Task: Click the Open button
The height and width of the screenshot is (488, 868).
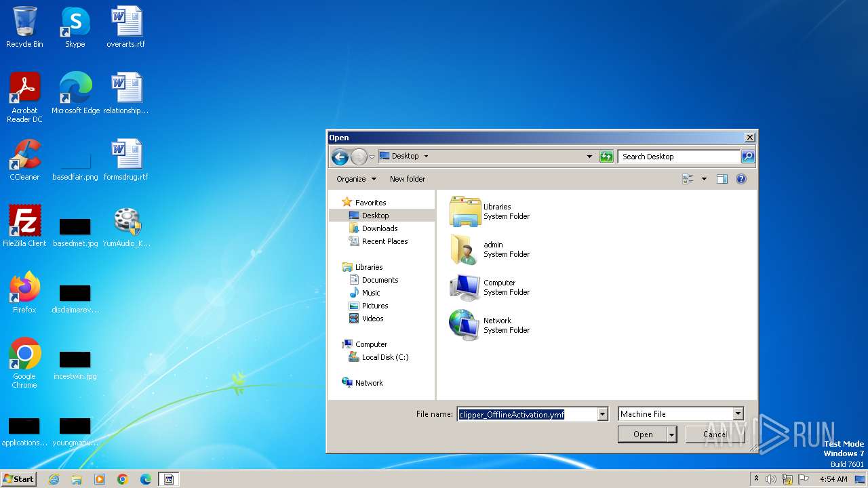Action: pyautogui.click(x=643, y=434)
